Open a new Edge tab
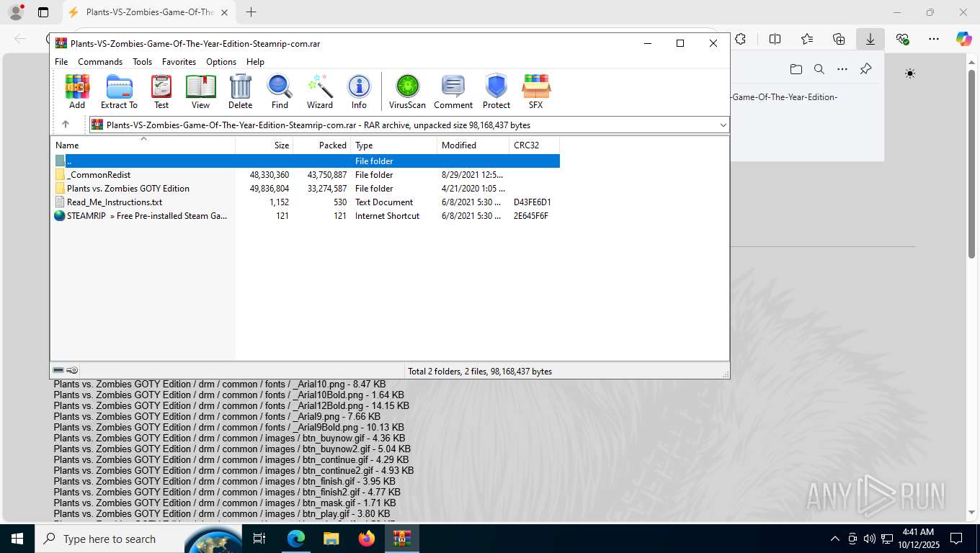 click(251, 12)
